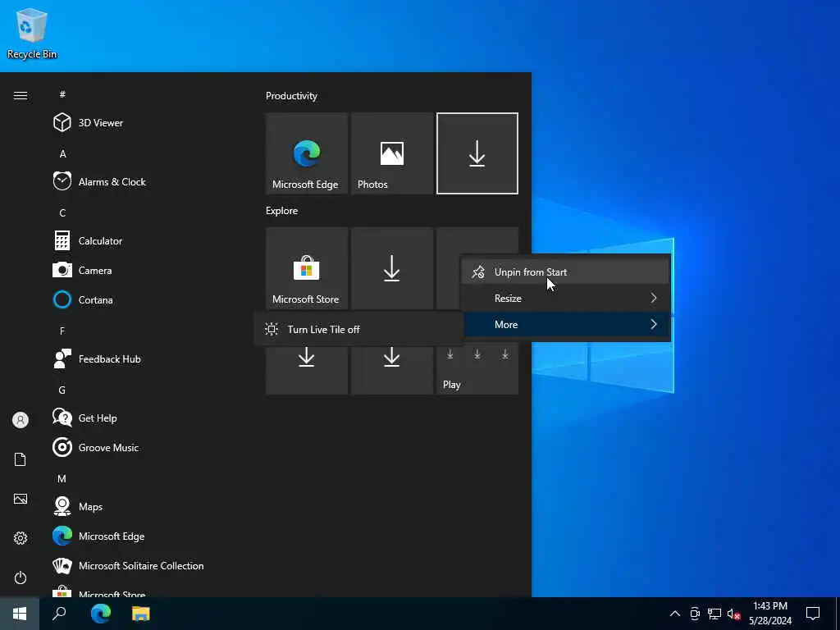Click the Productivity group heading
This screenshot has height=630, width=840.
click(291, 96)
